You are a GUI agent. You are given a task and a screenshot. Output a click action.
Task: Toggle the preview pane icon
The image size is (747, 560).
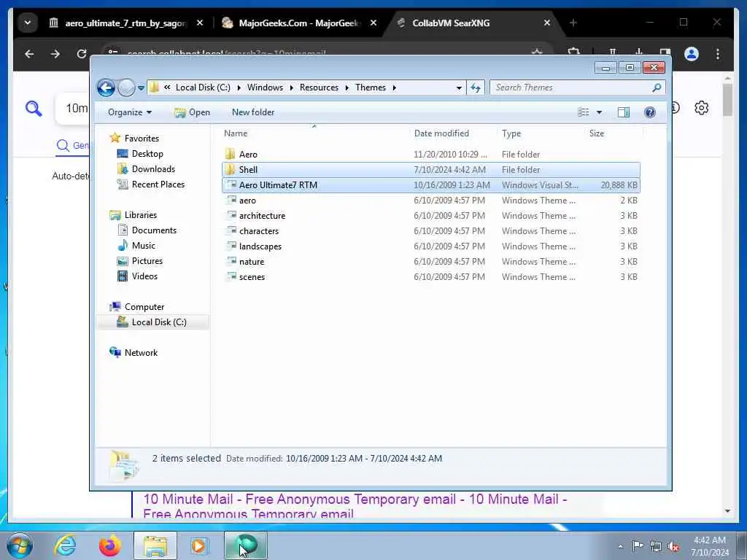[623, 112]
